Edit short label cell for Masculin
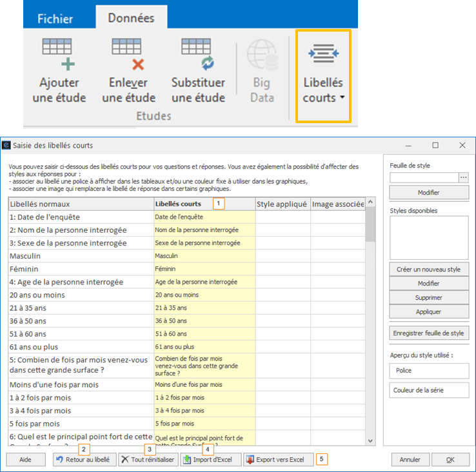476x472 pixels. [x=204, y=256]
